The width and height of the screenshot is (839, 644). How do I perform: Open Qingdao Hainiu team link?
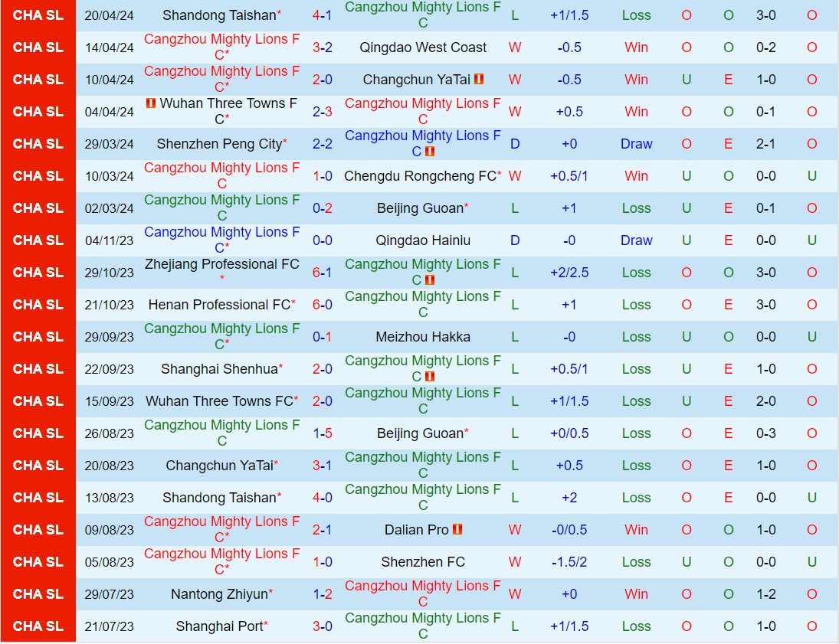[x=423, y=240]
